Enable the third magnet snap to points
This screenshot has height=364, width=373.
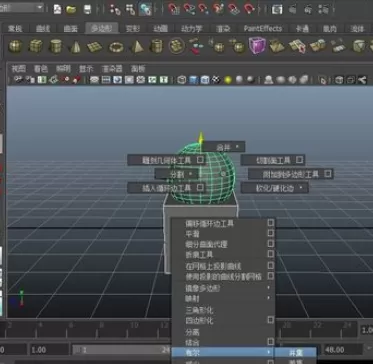tap(203, 9)
